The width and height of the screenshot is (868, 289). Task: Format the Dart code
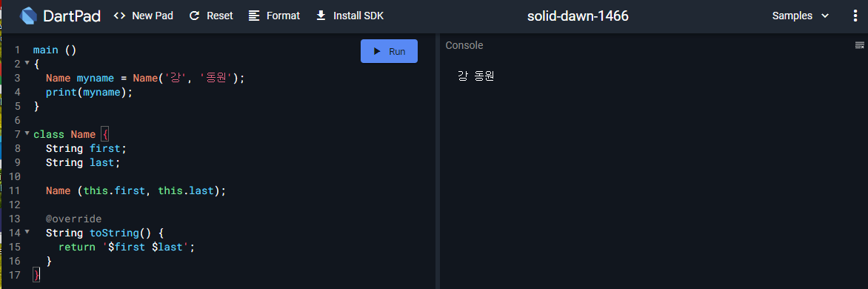pos(274,16)
